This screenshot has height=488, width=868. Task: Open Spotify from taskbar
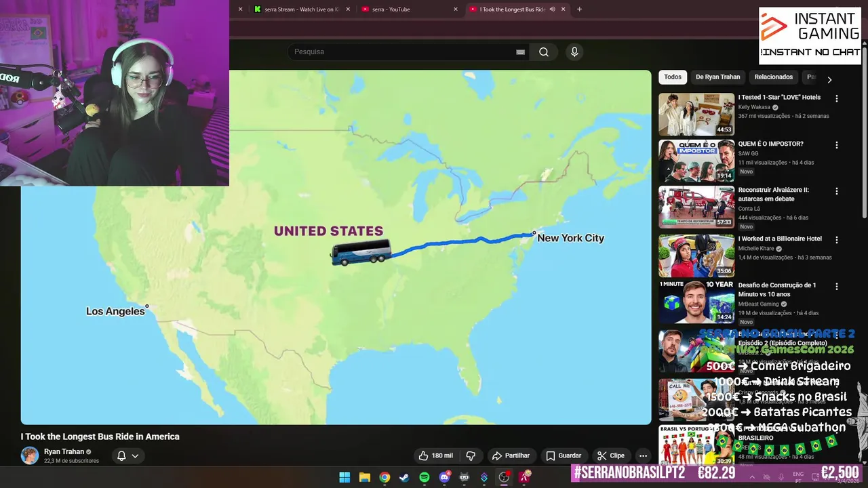tap(425, 477)
